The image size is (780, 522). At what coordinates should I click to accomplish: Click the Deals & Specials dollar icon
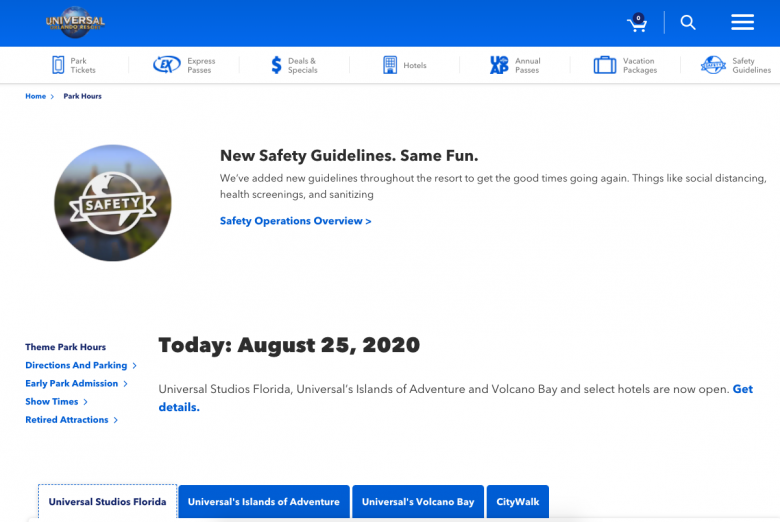coord(276,65)
